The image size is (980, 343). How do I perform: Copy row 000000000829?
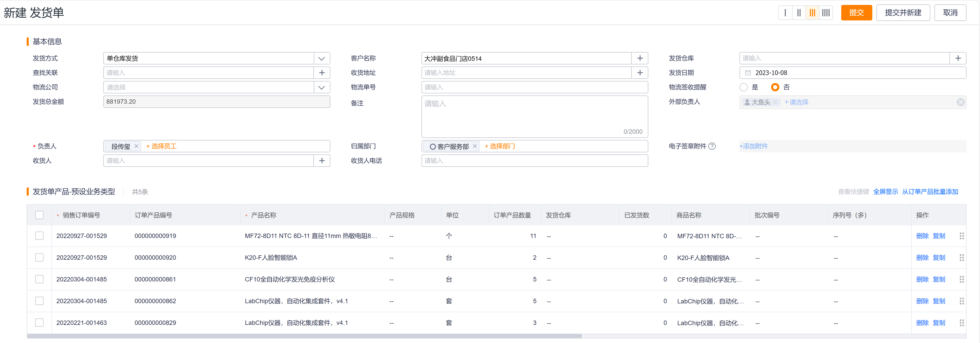coord(939,323)
